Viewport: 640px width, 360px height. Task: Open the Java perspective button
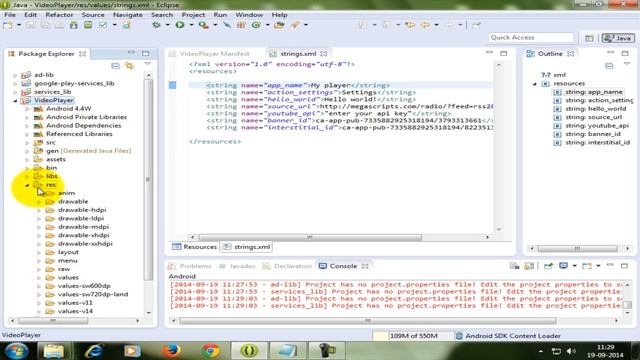pyautogui.click(x=618, y=38)
